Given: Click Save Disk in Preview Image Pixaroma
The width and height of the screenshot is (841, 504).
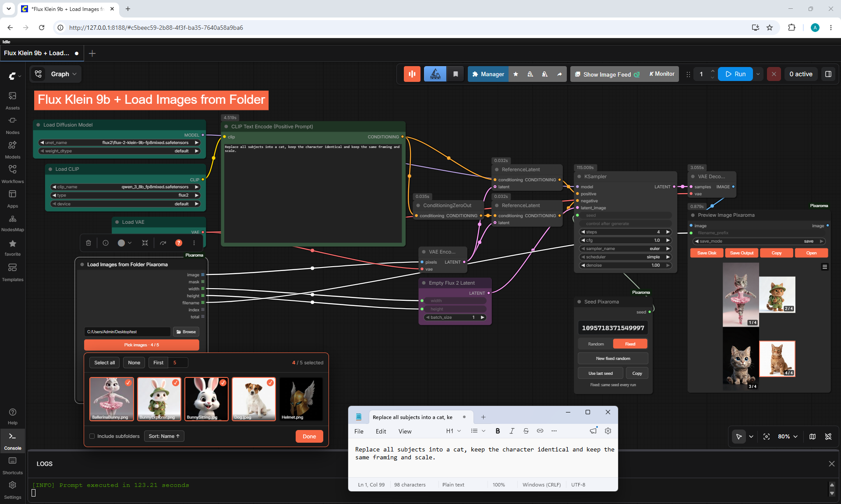Looking at the screenshot, I should [707, 253].
